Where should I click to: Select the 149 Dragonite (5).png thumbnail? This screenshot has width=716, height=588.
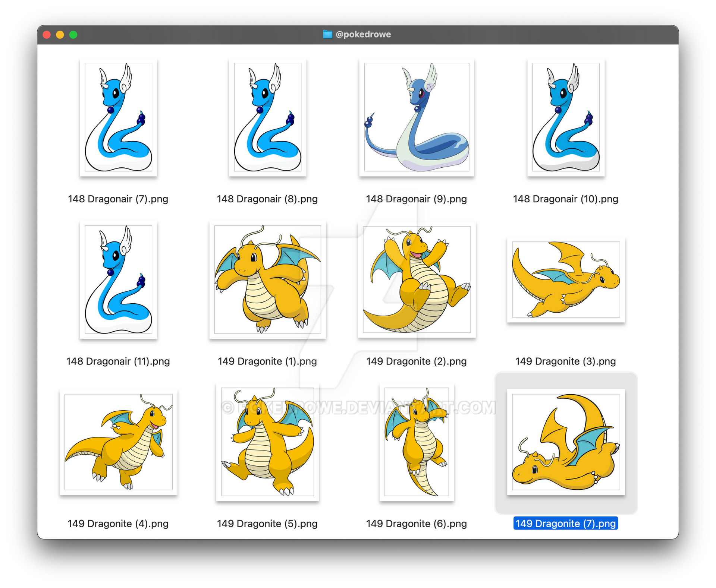tap(267, 442)
